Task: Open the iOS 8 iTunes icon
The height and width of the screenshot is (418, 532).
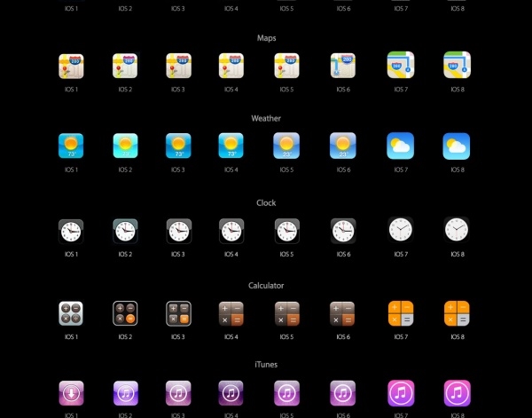Action: [x=457, y=393]
